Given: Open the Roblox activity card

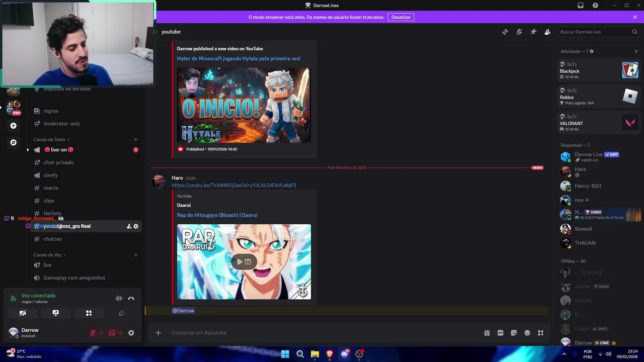Looking at the screenshot, I should coord(599,97).
